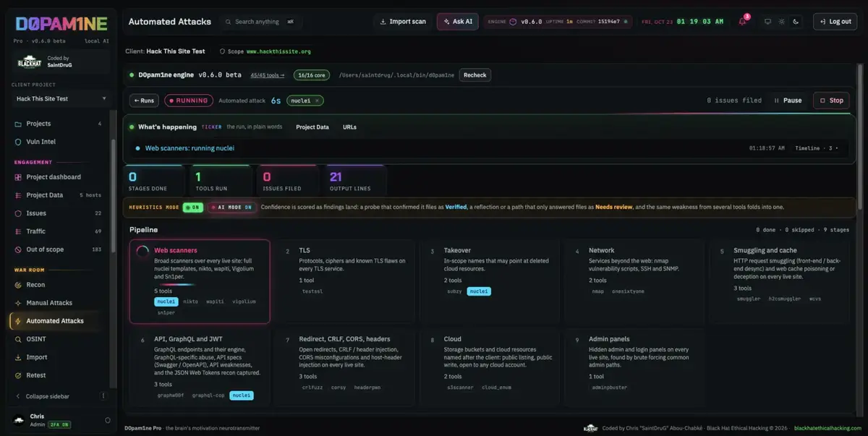Select the What's happening tab
868x436 pixels.
pyautogui.click(x=167, y=127)
